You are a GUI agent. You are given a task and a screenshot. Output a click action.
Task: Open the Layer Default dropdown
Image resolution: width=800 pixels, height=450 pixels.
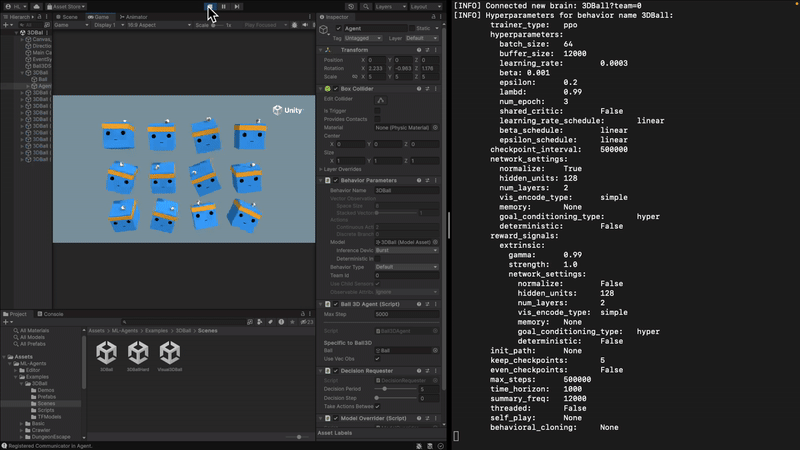click(x=421, y=38)
